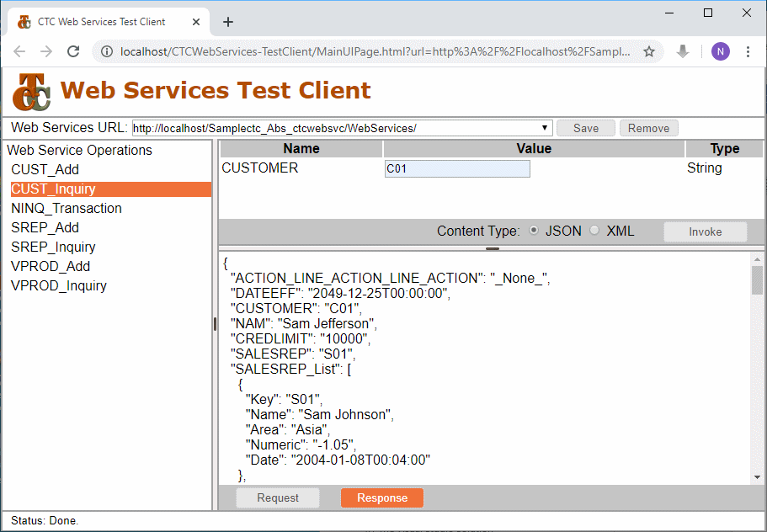This screenshot has width=767, height=532.
Task: Click the "Name": "Sam Johnson" line
Action: pyautogui.click(x=320, y=415)
